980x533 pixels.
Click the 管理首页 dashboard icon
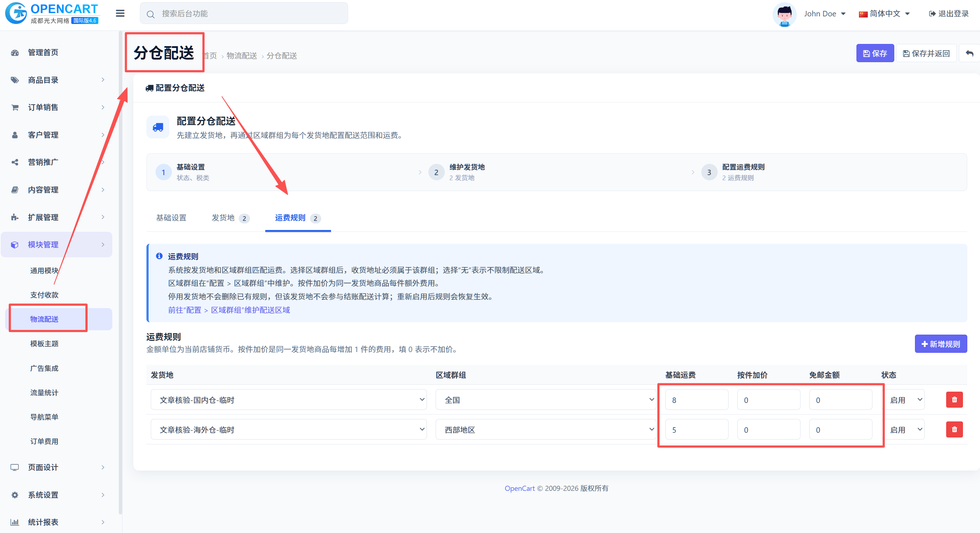pos(15,53)
